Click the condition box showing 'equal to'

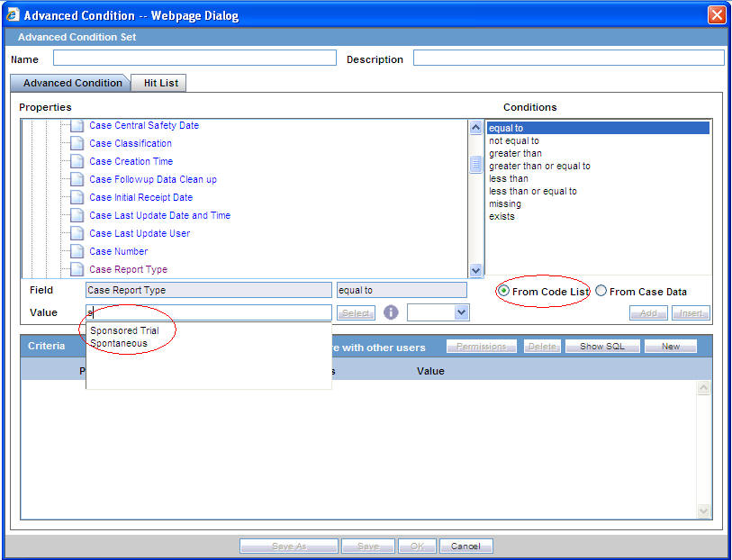pyautogui.click(x=402, y=290)
